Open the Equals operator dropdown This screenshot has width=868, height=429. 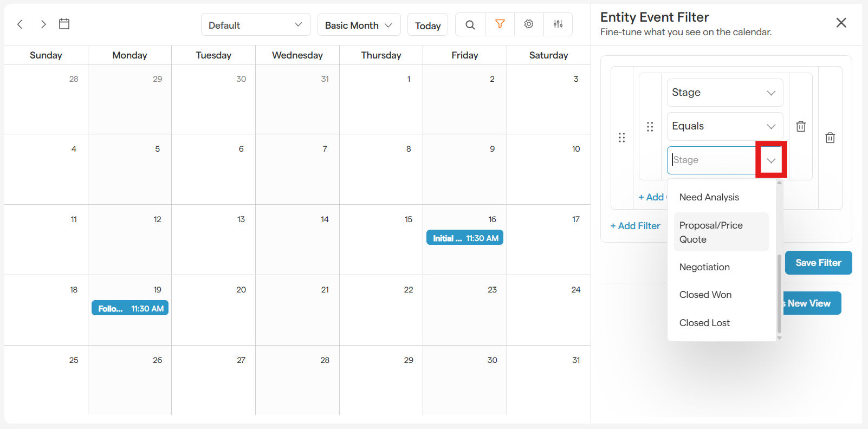(724, 126)
